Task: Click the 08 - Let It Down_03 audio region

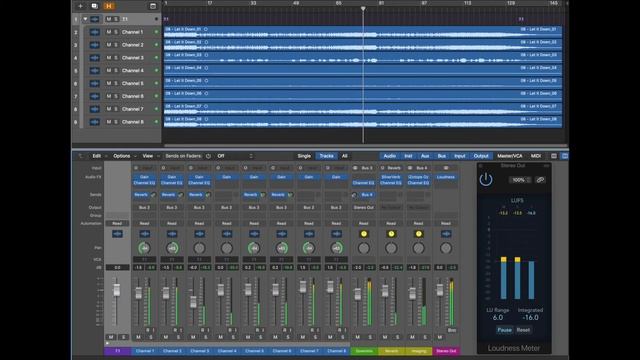Action: [x=363, y=58]
